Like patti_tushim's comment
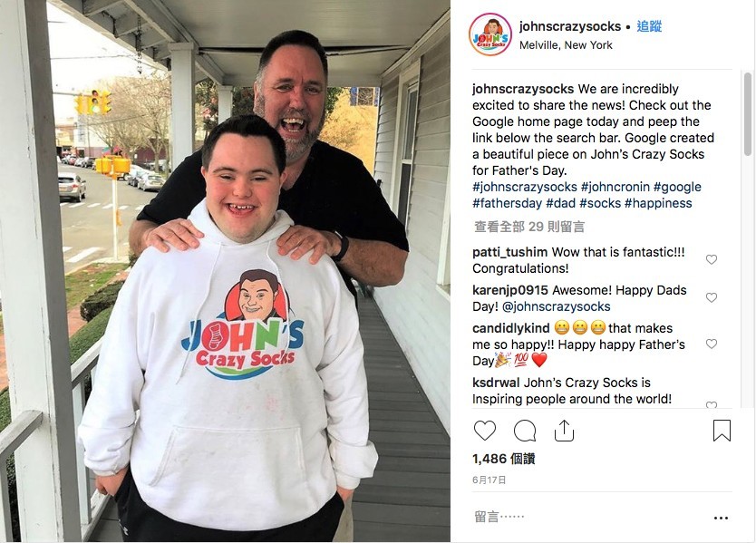Screen dimensions: 756x543 [712, 259]
